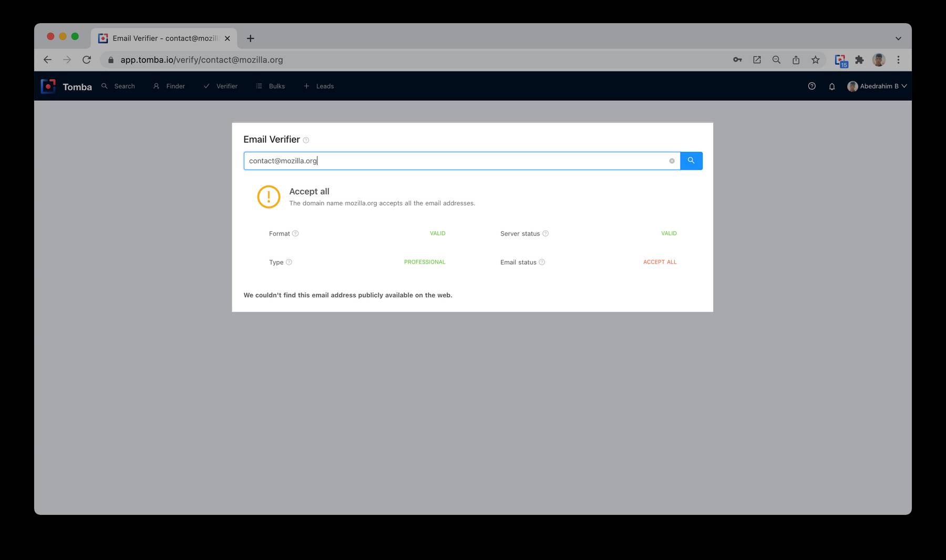Click the PROFESSIONAL type value
The image size is (946, 560).
pos(425,262)
